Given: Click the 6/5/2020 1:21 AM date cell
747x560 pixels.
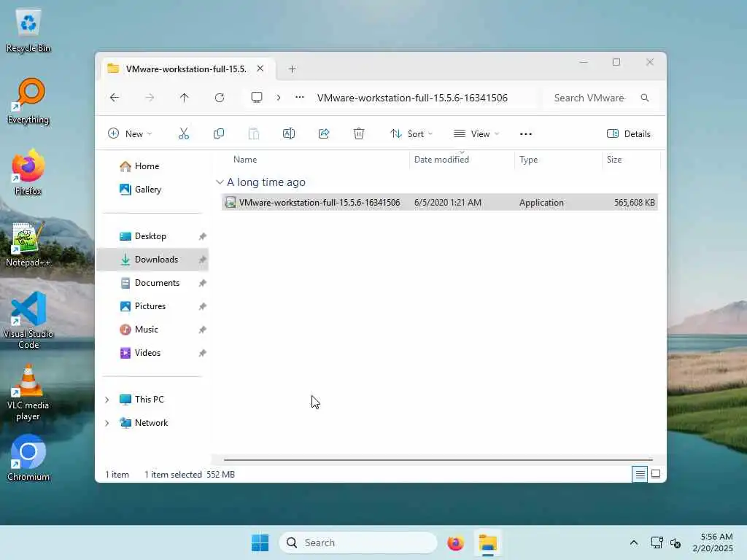Looking at the screenshot, I should [448, 203].
